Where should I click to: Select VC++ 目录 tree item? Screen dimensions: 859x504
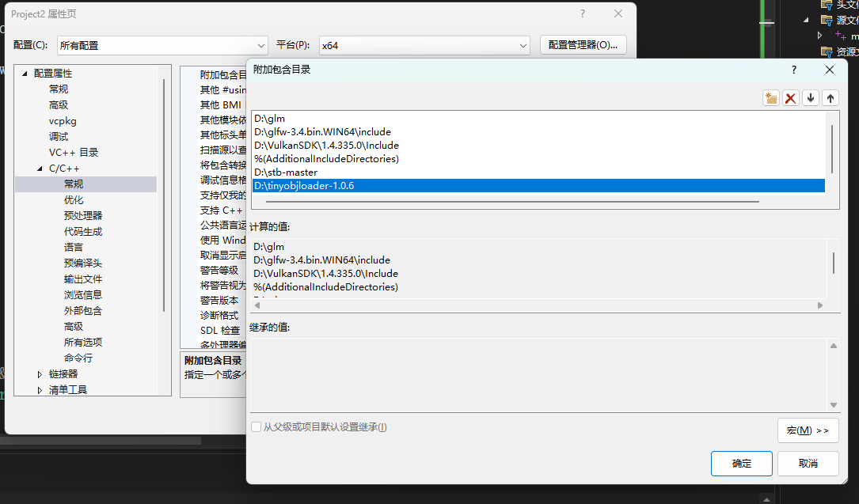click(74, 153)
